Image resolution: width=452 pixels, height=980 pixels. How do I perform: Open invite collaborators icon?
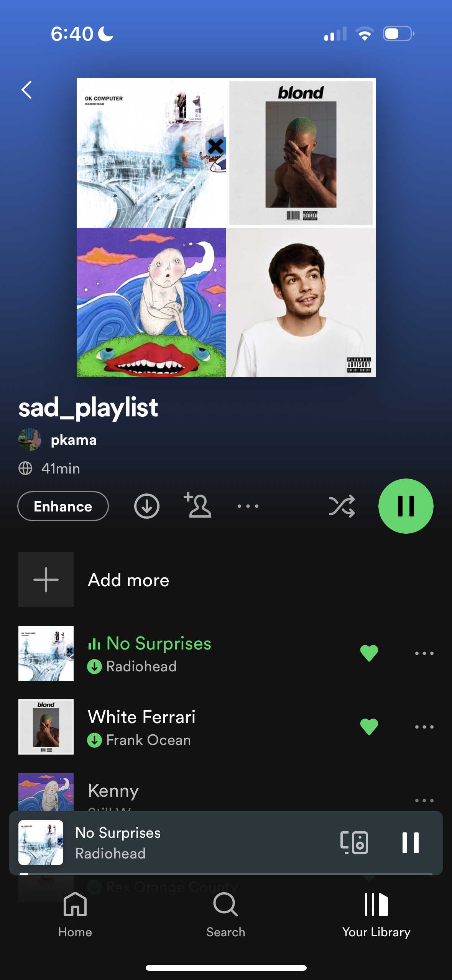click(198, 506)
